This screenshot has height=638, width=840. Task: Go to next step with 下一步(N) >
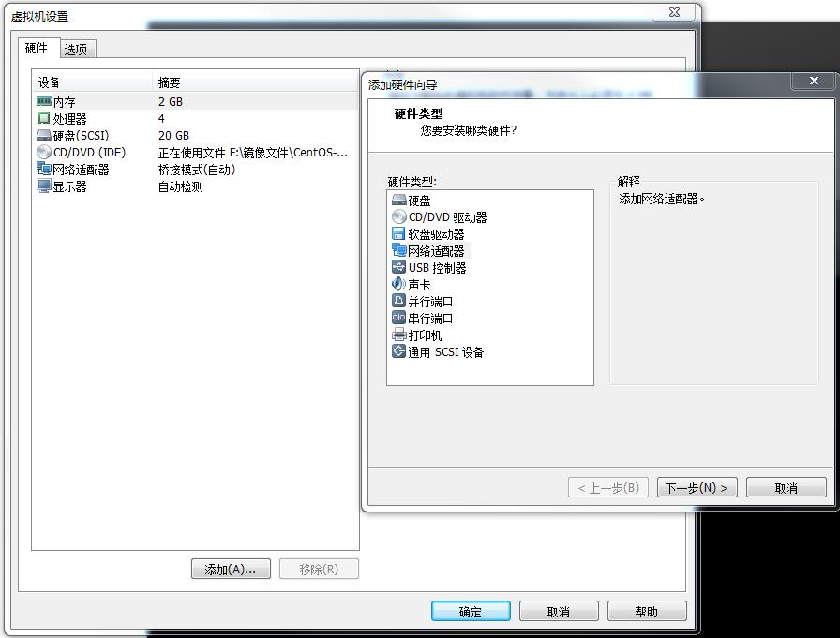pos(697,487)
